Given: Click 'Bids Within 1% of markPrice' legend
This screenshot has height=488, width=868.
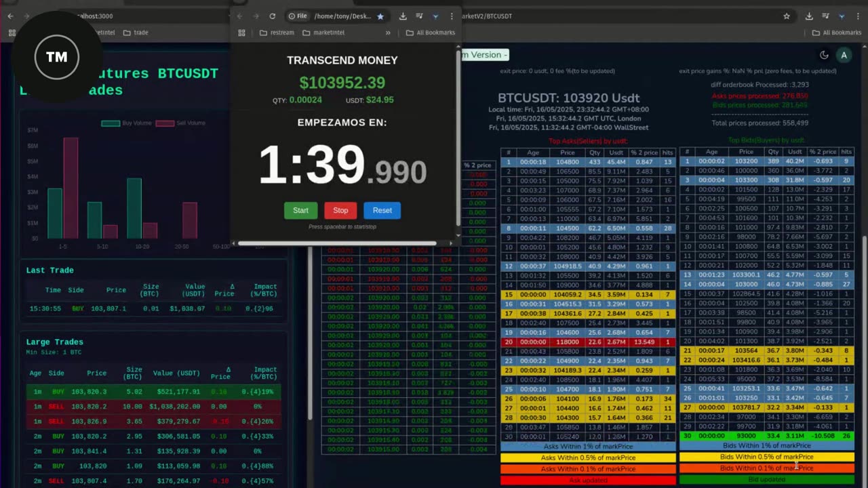Looking at the screenshot, I should click(767, 446).
